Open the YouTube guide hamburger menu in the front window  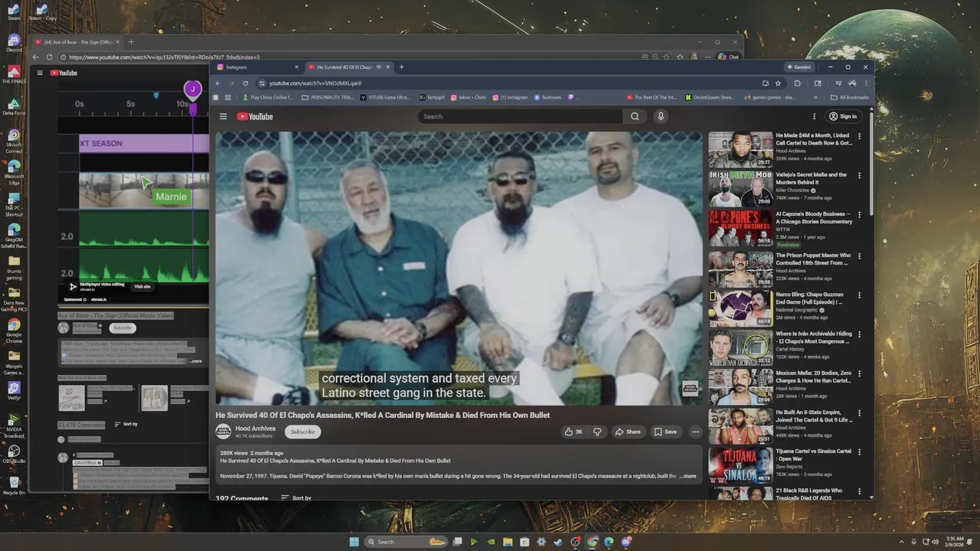tap(223, 116)
